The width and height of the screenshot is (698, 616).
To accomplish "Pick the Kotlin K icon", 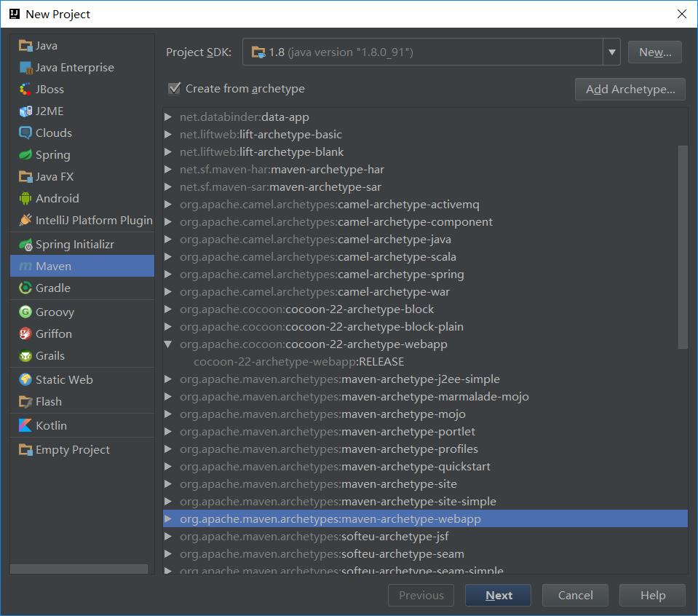I will [25, 425].
